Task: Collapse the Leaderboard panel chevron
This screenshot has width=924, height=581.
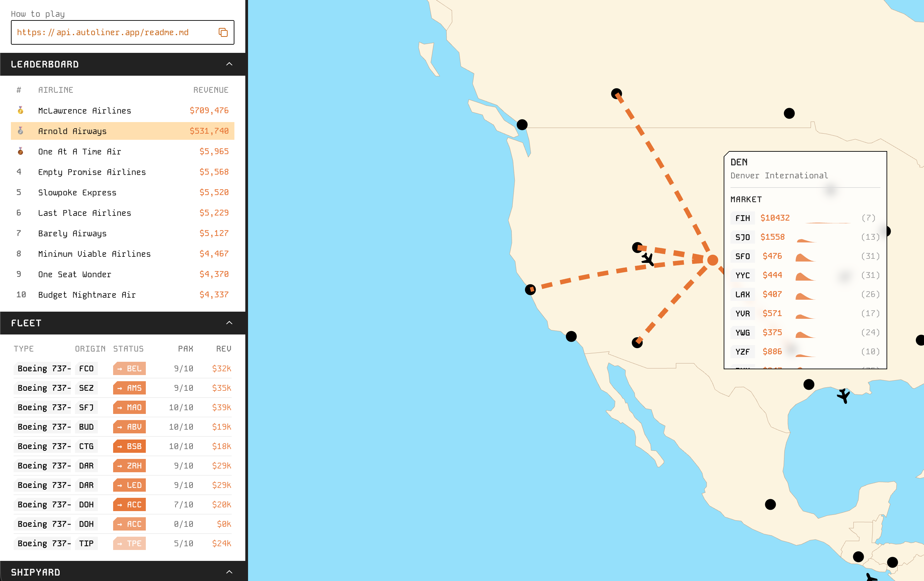Action: (229, 64)
